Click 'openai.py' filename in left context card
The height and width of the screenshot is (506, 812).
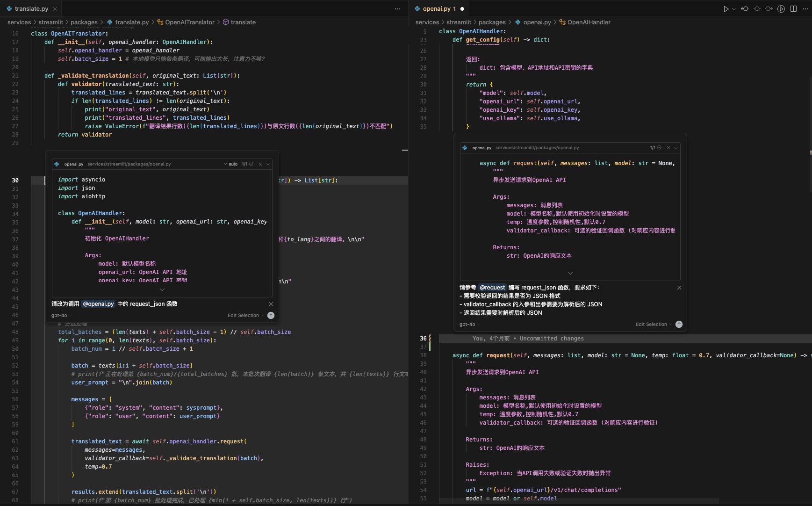point(74,164)
